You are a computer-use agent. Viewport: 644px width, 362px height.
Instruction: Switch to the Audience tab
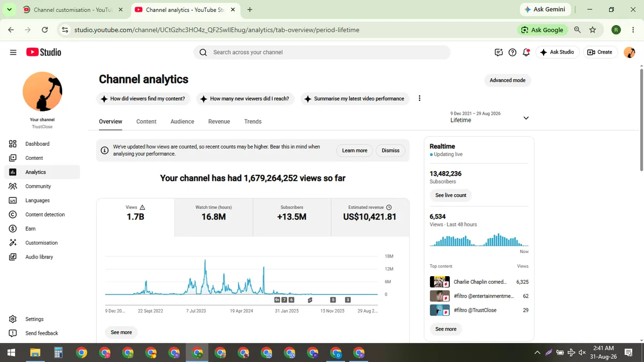click(182, 122)
